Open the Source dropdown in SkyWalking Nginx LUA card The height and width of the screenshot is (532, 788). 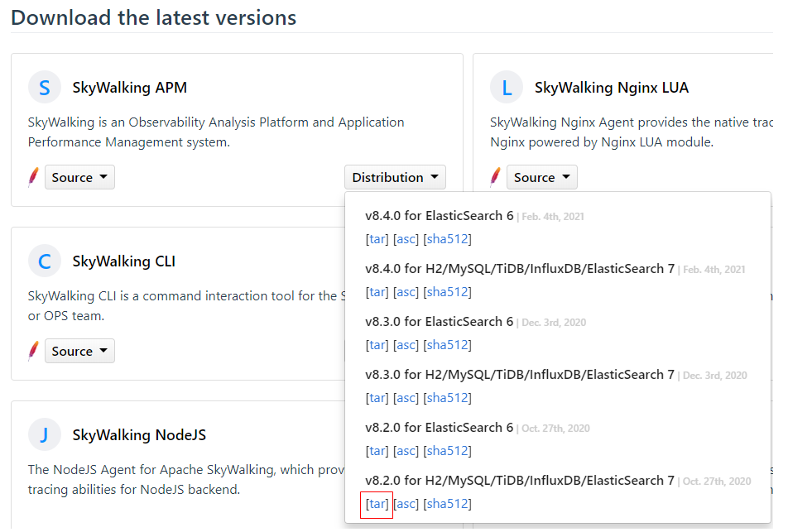[541, 177]
